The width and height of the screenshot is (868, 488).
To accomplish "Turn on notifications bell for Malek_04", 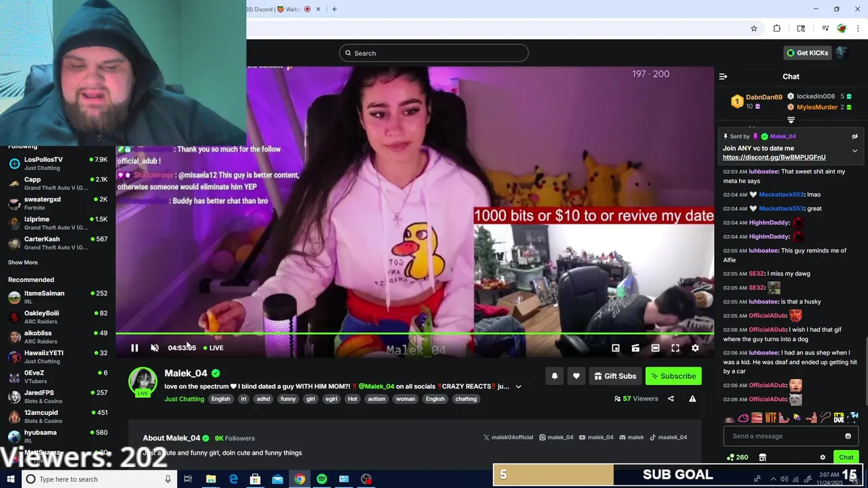I will 555,376.
